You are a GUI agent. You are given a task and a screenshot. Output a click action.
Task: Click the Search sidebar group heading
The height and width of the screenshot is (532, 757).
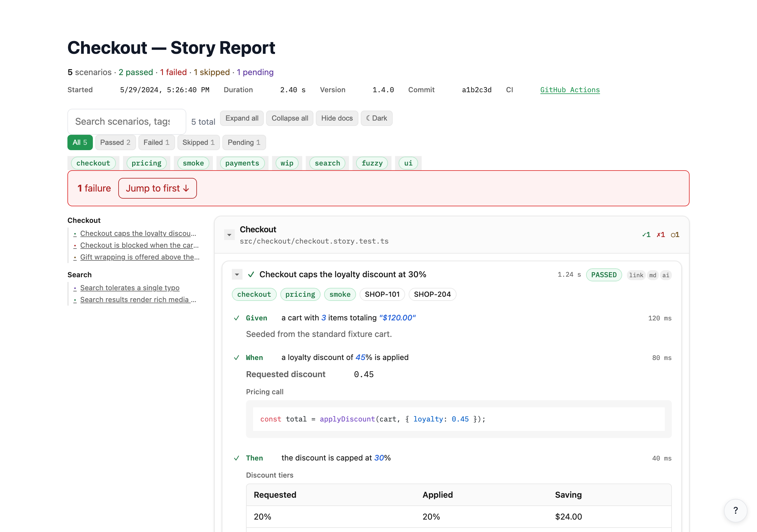(80, 275)
